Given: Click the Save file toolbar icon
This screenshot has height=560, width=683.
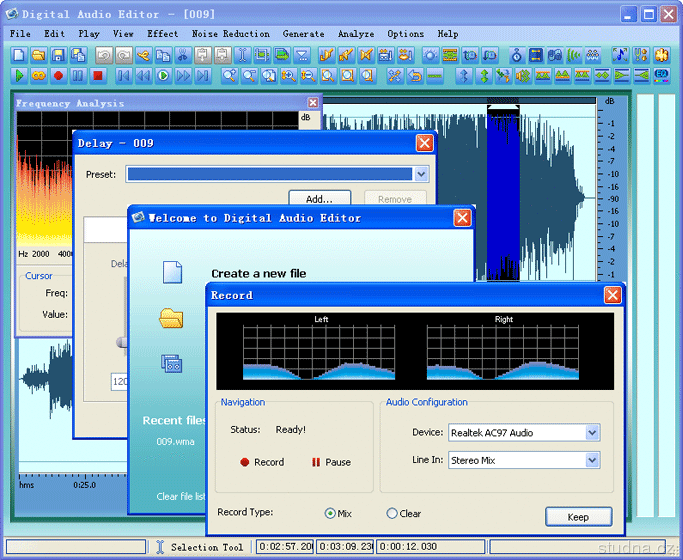Looking at the screenshot, I should (58, 55).
